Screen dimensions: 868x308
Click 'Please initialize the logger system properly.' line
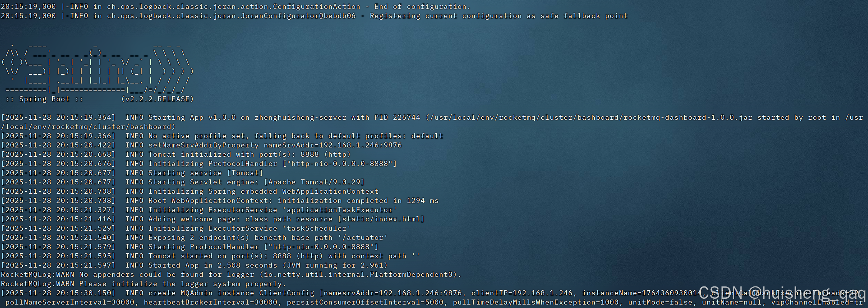click(143, 284)
